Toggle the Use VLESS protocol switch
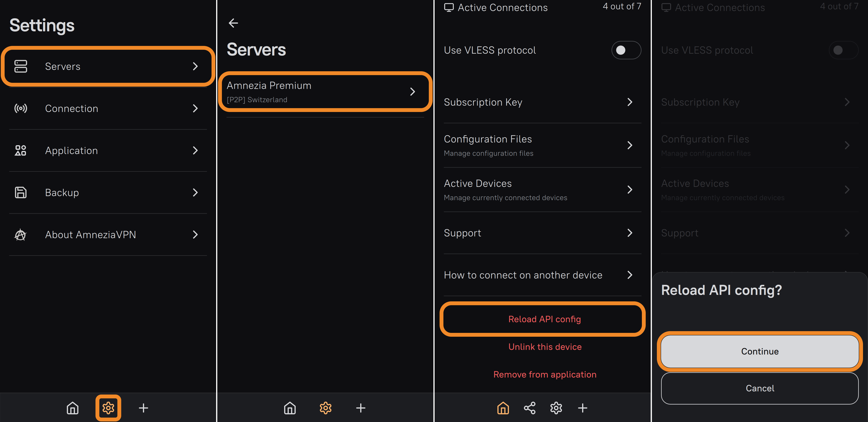This screenshot has height=422, width=868. 626,50
